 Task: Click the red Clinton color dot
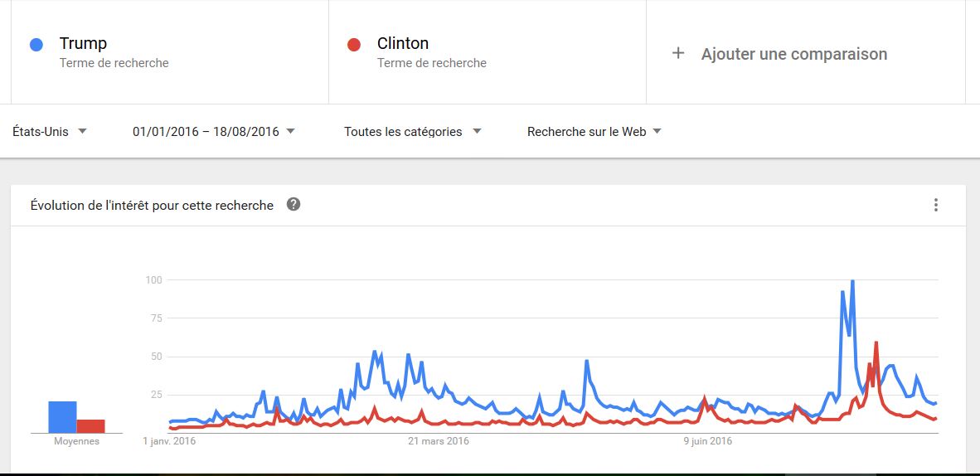pyautogui.click(x=354, y=45)
